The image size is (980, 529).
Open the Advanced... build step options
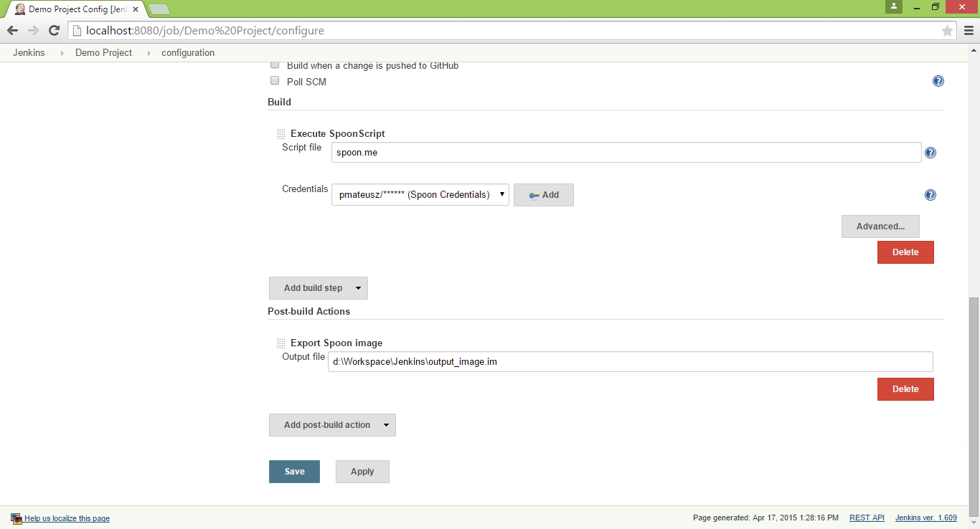(880, 227)
